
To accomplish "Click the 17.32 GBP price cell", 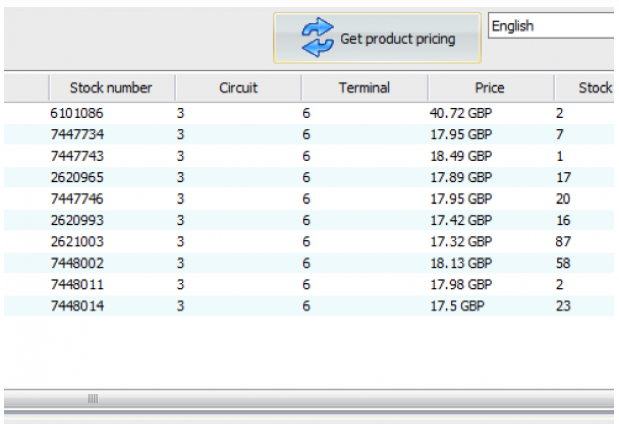I will (460, 242).
